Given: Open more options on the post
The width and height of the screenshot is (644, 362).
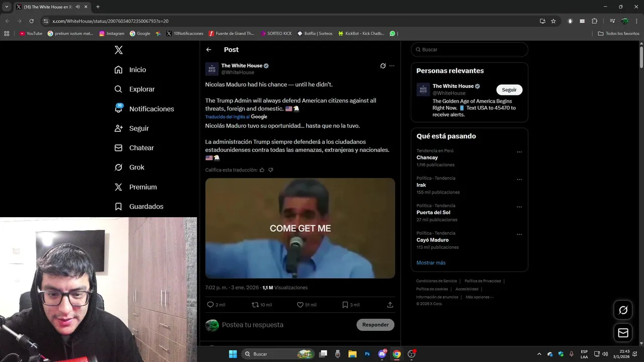Looking at the screenshot, I should [392, 66].
